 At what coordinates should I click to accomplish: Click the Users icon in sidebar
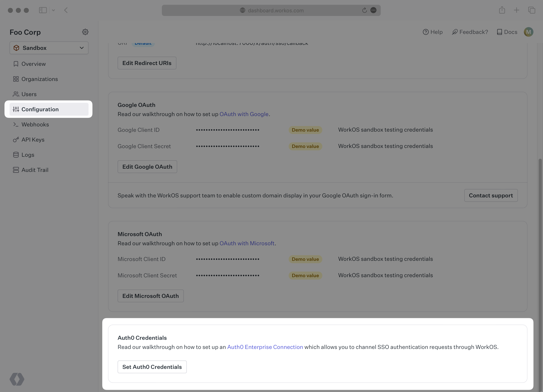point(16,94)
